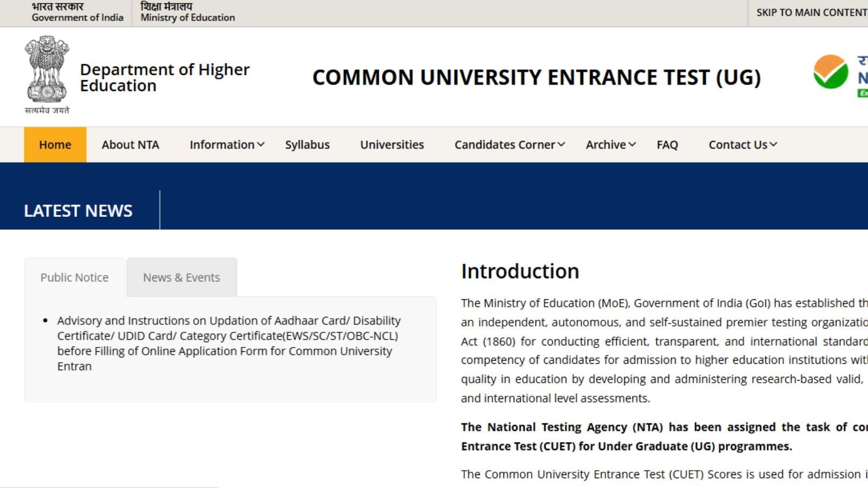Select the Public Notice tab
Image resolution: width=868 pixels, height=488 pixels.
(74, 278)
